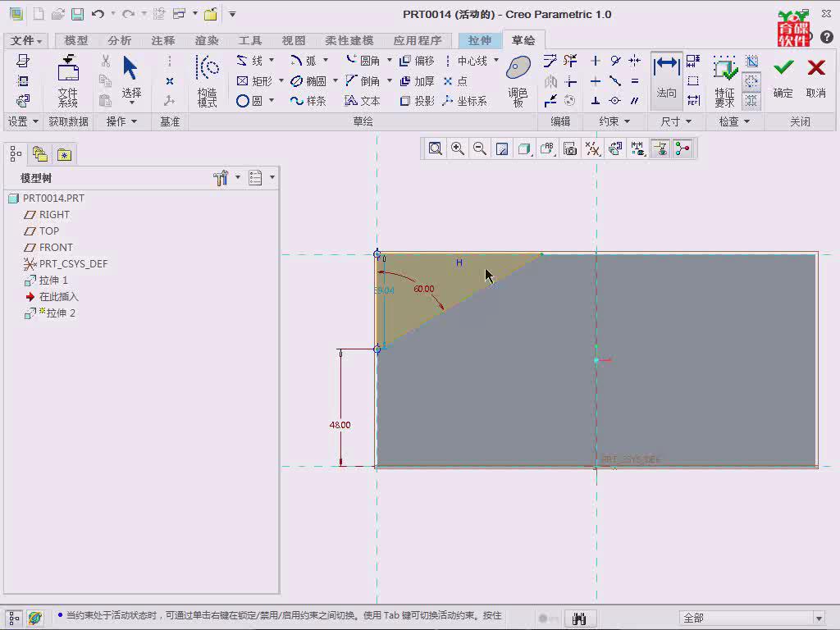Image resolution: width=840 pixels, height=630 pixels.
Task: Select the Rectangle (矩形) sketch tool
Action: [x=254, y=81]
